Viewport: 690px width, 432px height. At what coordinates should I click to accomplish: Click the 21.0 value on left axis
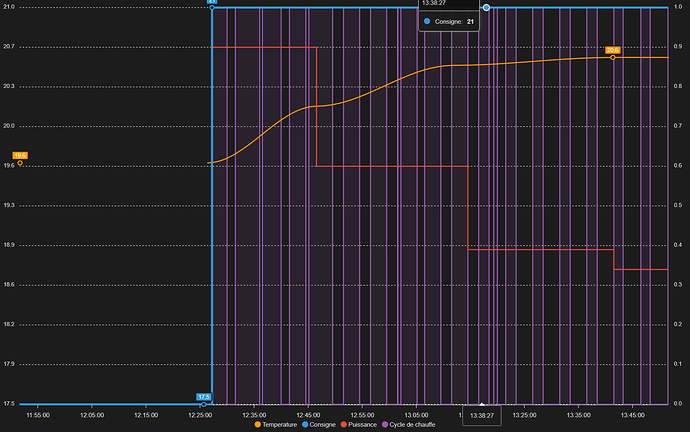(x=8, y=8)
